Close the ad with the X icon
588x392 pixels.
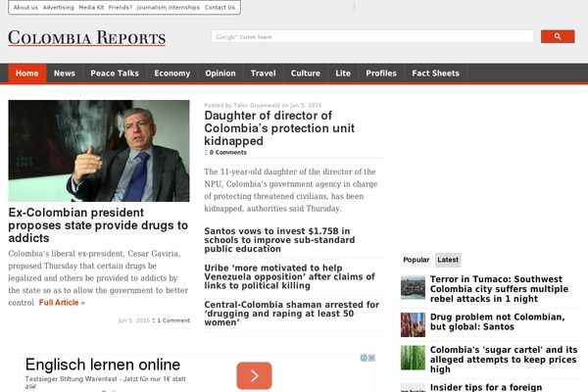point(371,358)
